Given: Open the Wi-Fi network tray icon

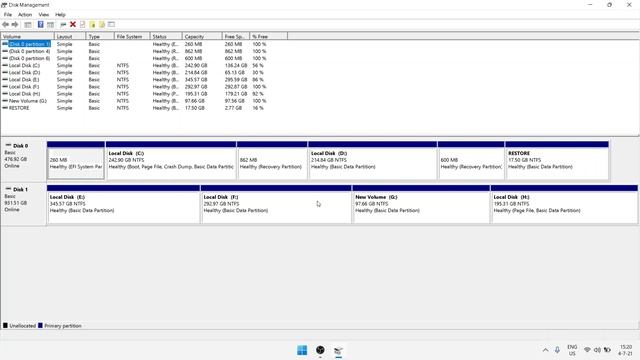Looking at the screenshot, I should pos(587,350).
